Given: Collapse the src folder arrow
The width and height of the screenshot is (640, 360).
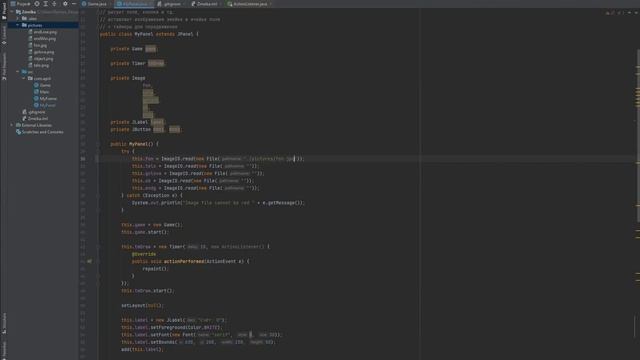Looking at the screenshot, I should pyautogui.click(x=18, y=72).
